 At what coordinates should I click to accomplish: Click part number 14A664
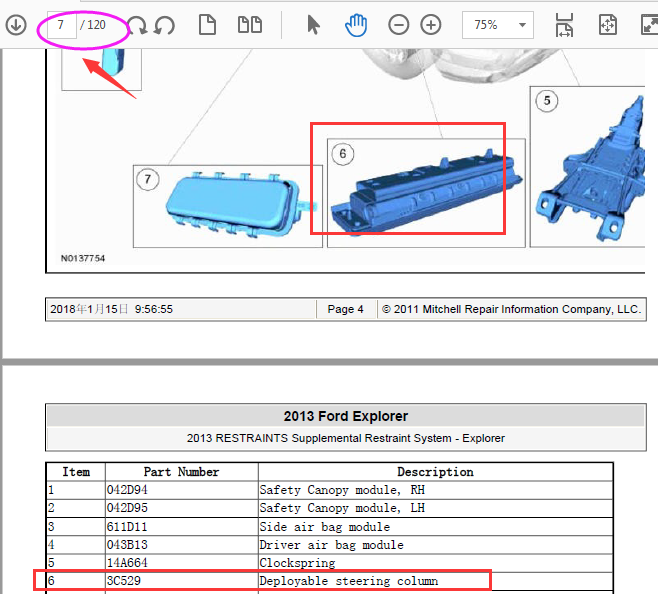(127, 563)
